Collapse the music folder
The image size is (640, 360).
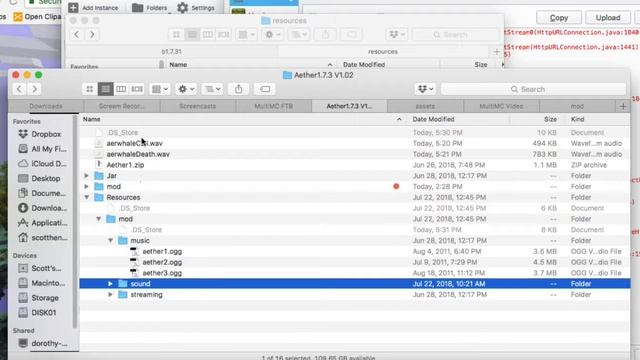[110, 240]
